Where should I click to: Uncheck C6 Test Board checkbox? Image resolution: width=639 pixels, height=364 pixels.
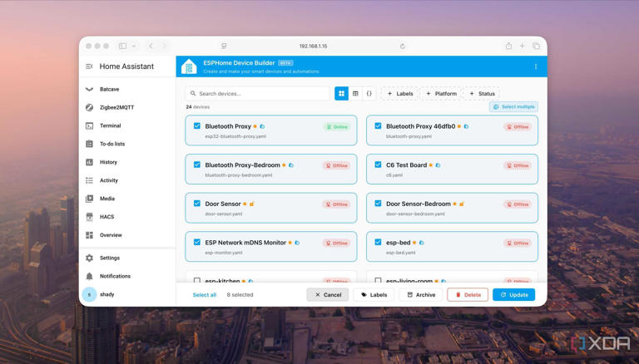[x=378, y=165]
